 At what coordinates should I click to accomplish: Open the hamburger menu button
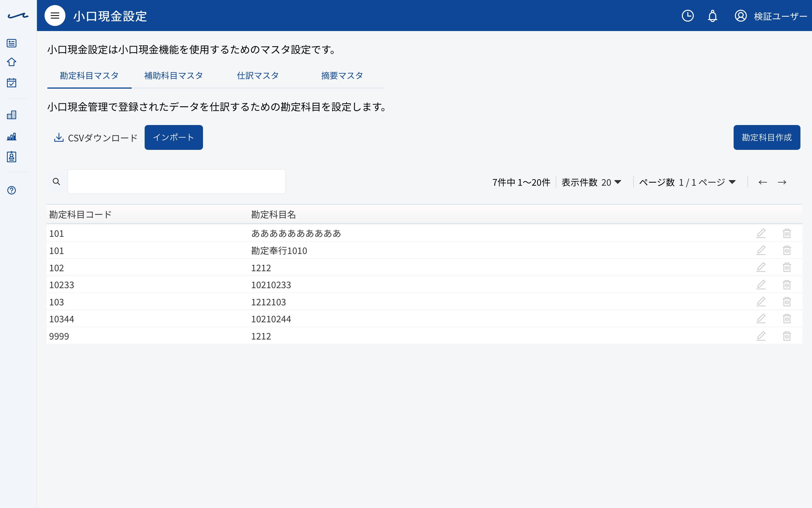[55, 16]
